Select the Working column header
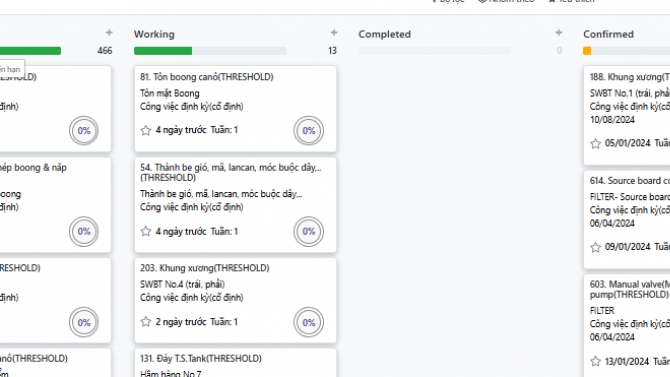 click(154, 34)
